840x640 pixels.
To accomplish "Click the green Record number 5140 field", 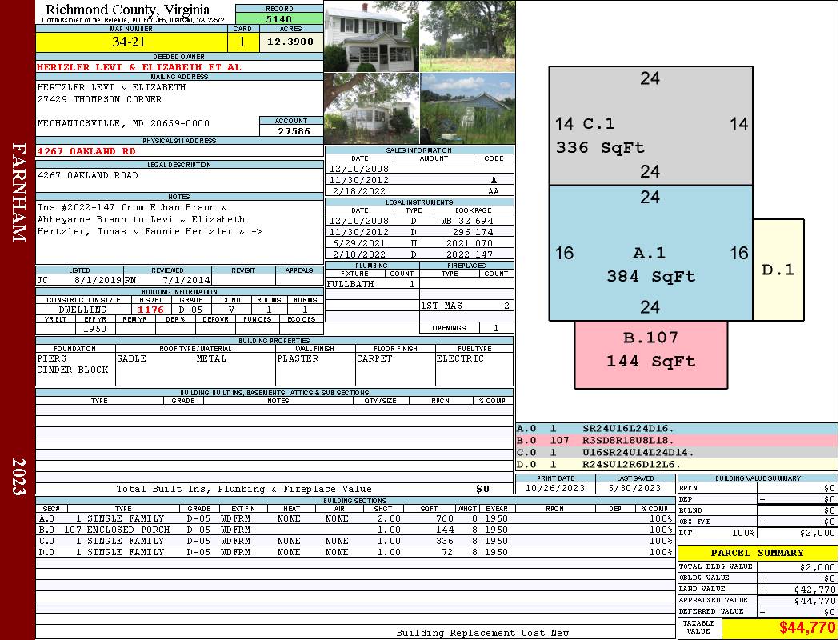I will tap(278, 19).
